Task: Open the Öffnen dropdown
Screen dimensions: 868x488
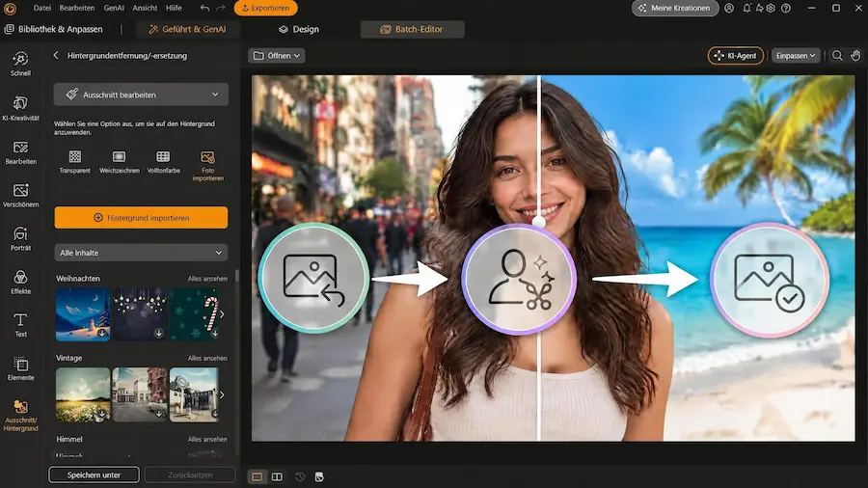Action: (276, 55)
